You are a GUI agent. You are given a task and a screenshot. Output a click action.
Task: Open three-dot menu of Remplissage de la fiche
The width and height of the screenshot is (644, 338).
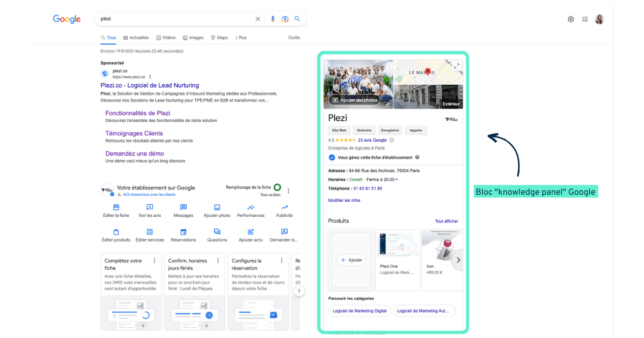288,190
